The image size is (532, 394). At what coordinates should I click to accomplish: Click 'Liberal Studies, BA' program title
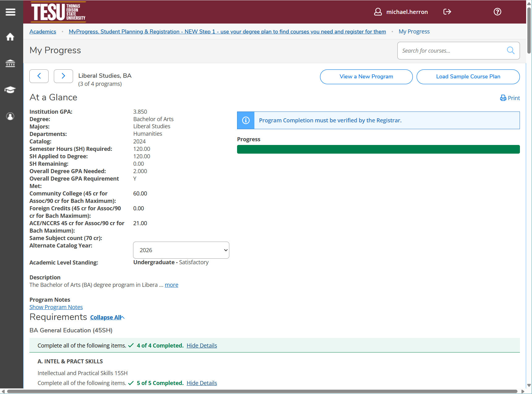click(105, 76)
